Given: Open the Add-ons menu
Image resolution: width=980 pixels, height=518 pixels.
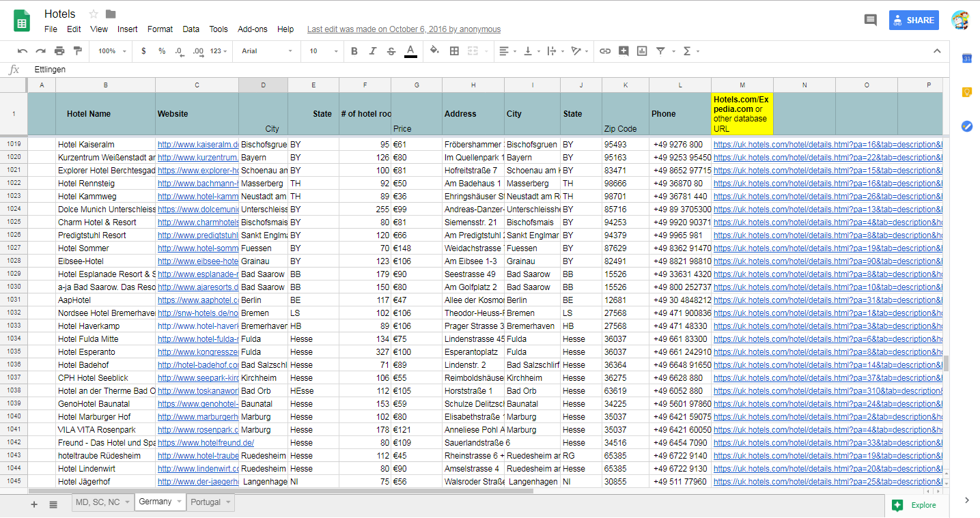Looking at the screenshot, I should tap(253, 29).
